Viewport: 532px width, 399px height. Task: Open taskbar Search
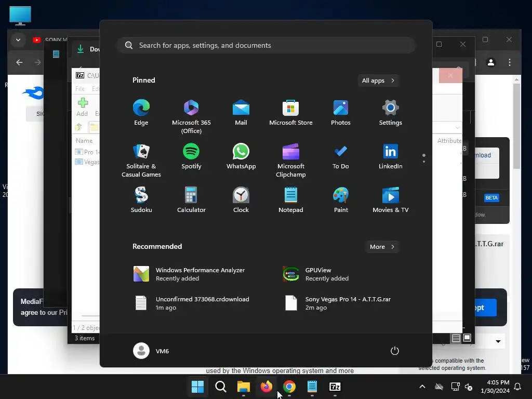(220, 387)
